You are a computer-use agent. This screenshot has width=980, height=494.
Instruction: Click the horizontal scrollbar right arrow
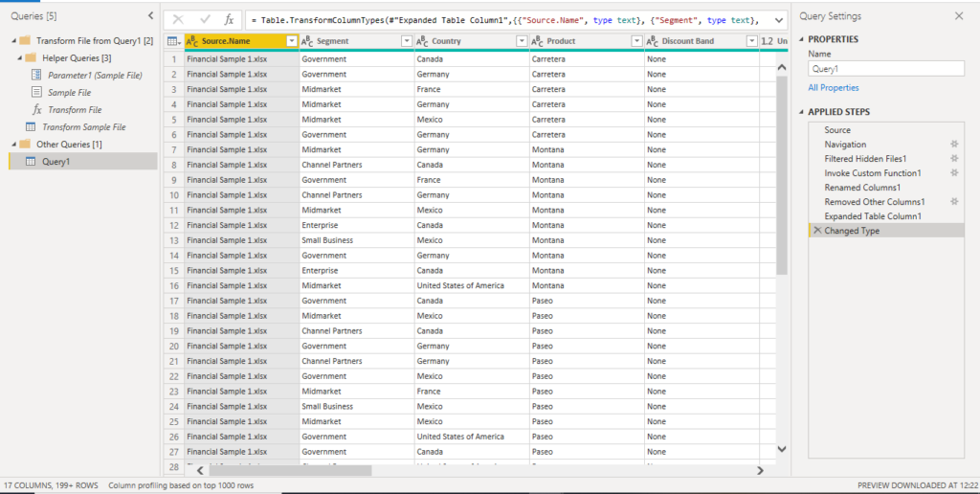click(760, 471)
